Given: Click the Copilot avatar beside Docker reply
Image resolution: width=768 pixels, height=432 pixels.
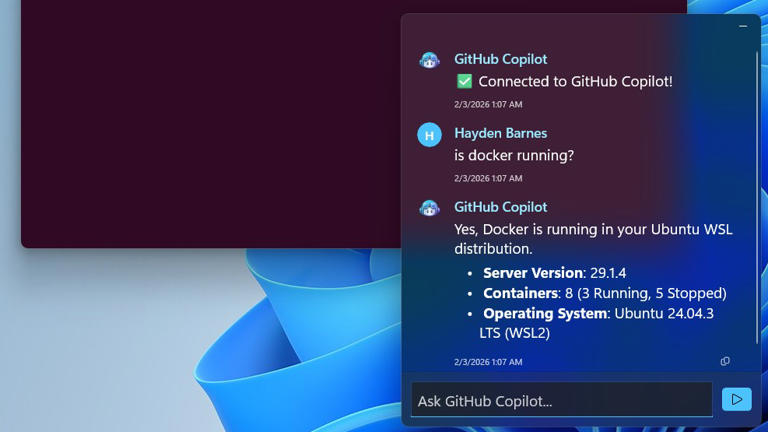Looking at the screenshot, I should coord(429,208).
